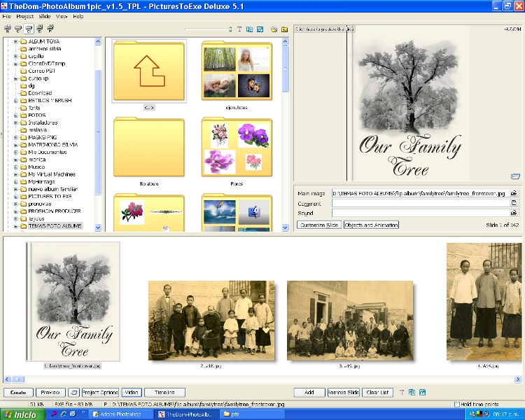Click the Add button
525x420 pixels.
coord(309,392)
